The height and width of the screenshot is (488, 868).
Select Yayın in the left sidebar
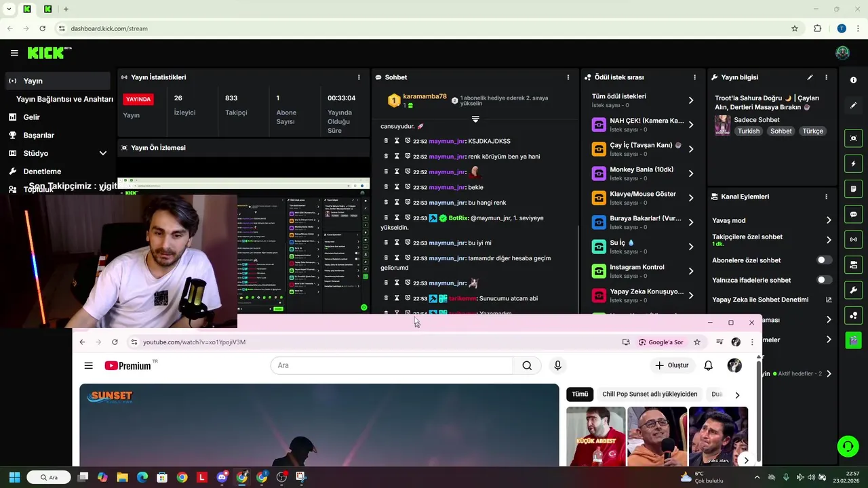[x=58, y=81]
